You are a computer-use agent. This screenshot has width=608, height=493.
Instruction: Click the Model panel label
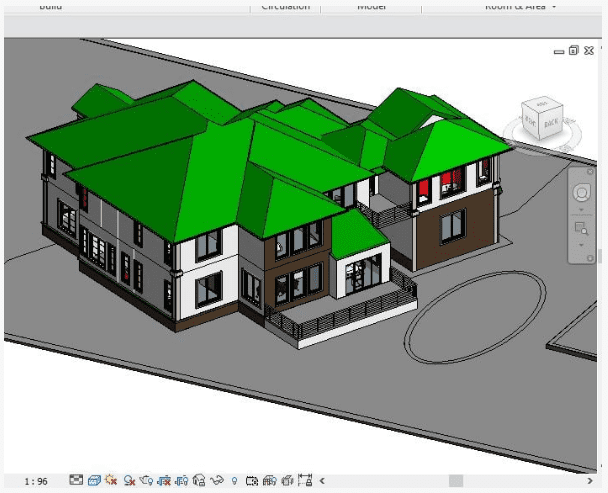tap(371, 6)
